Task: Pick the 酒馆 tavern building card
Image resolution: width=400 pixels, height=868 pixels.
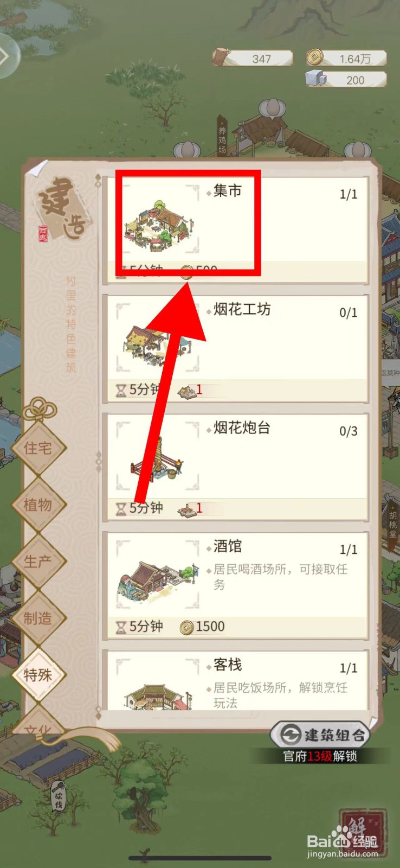Action: point(236,585)
